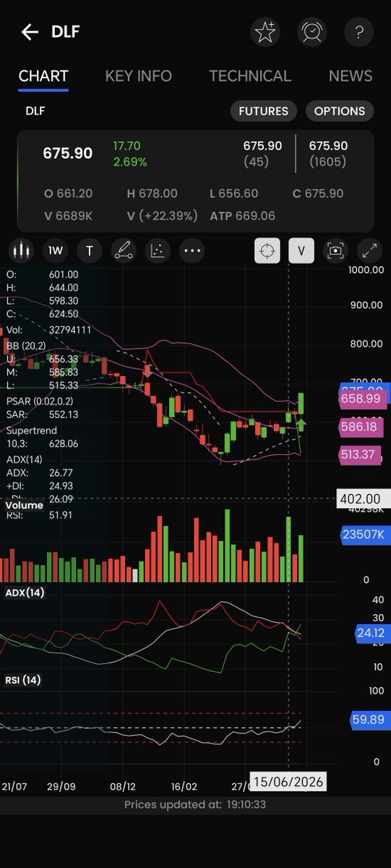Click the ADX(14) label in the overlay legend
The image size is (391, 868).
23,459
